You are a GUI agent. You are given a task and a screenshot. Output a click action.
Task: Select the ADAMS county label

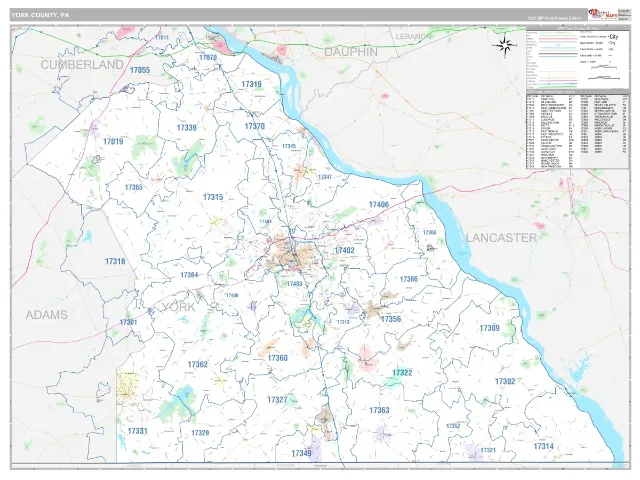tap(47, 315)
